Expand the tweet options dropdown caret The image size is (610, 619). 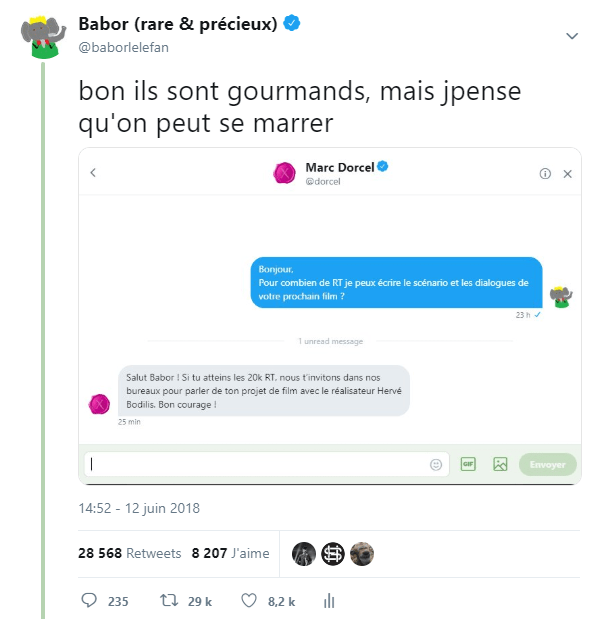[572, 36]
